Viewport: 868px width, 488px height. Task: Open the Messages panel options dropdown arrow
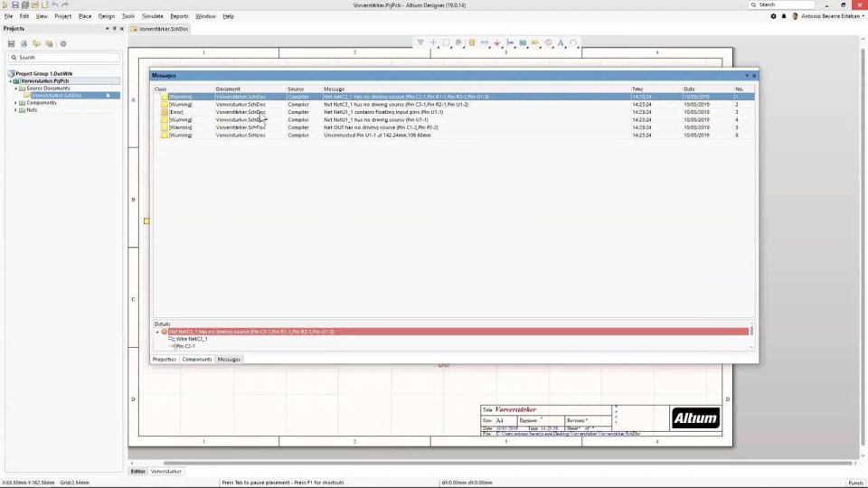[x=747, y=75]
